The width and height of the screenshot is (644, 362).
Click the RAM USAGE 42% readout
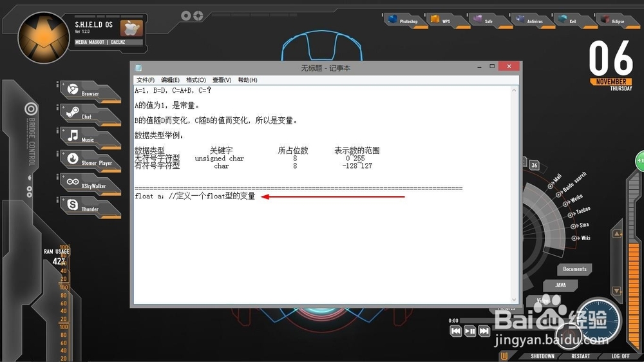click(x=57, y=257)
